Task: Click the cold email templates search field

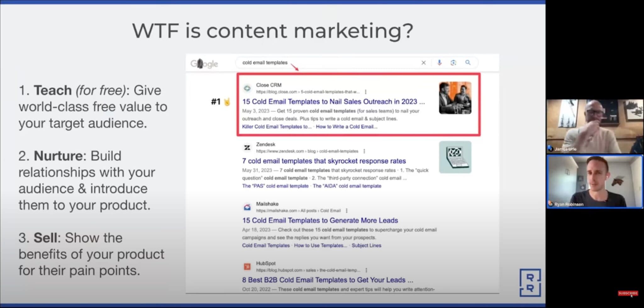Action: point(314,62)
